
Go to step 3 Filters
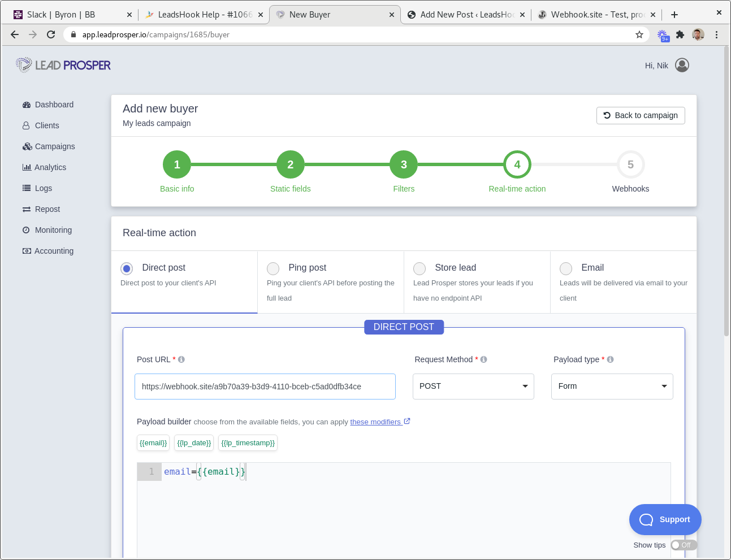point(404,164)
